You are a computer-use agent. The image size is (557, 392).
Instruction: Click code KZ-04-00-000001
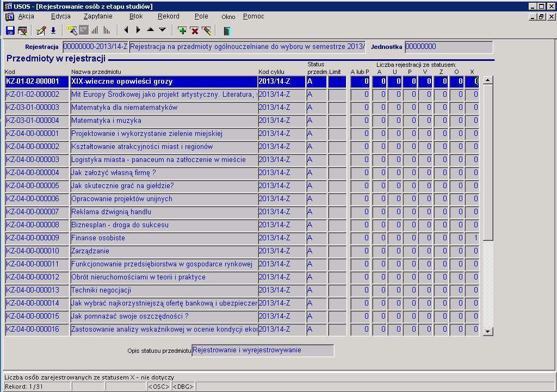point(37,134)
